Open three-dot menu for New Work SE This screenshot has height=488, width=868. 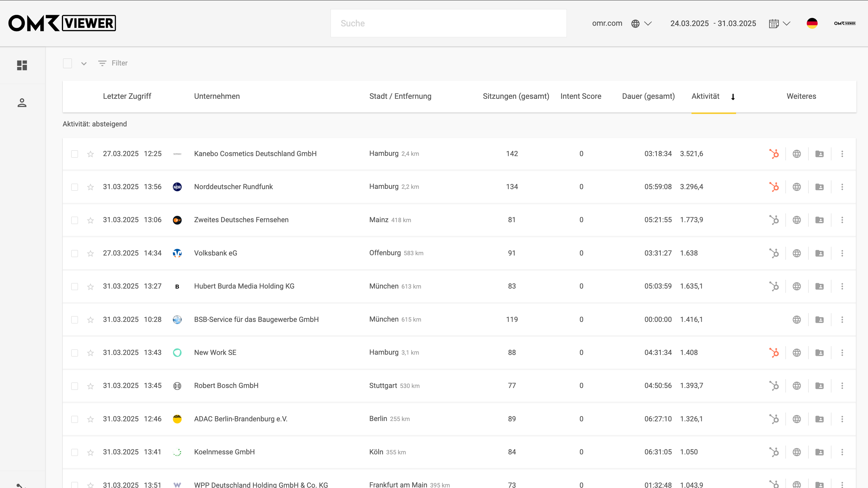point(842,353)
